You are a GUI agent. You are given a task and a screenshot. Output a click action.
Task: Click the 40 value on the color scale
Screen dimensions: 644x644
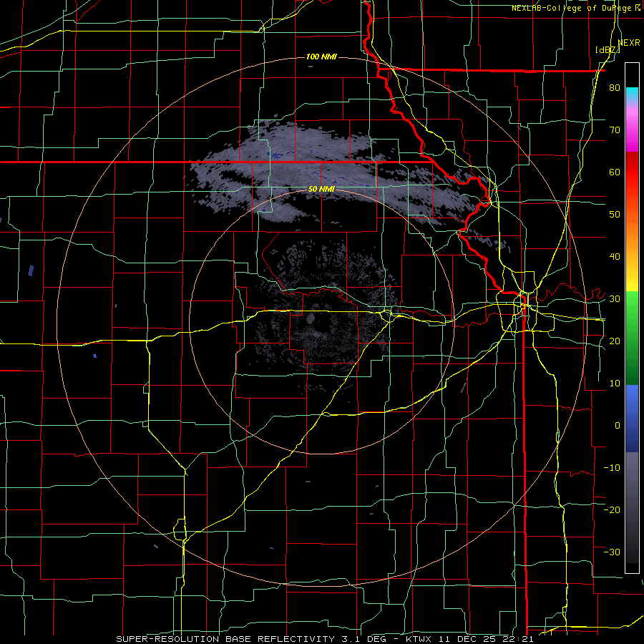[615, 257]
